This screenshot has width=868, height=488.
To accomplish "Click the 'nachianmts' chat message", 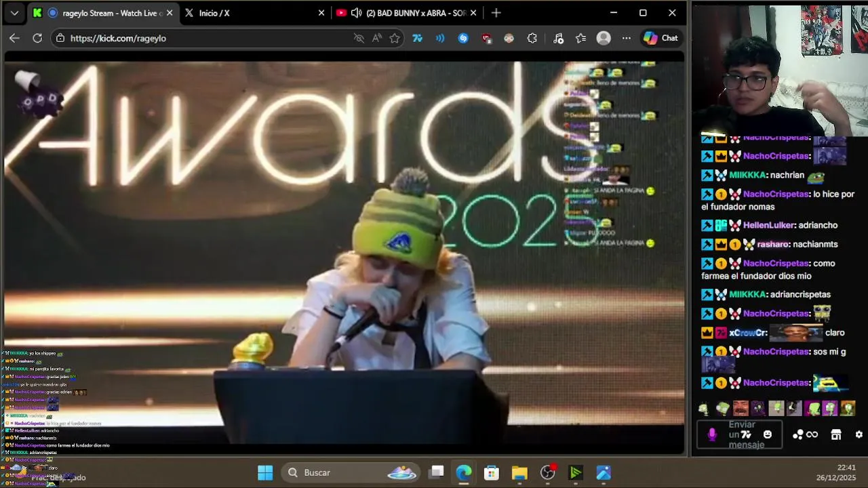I will (x=816, y=244).
